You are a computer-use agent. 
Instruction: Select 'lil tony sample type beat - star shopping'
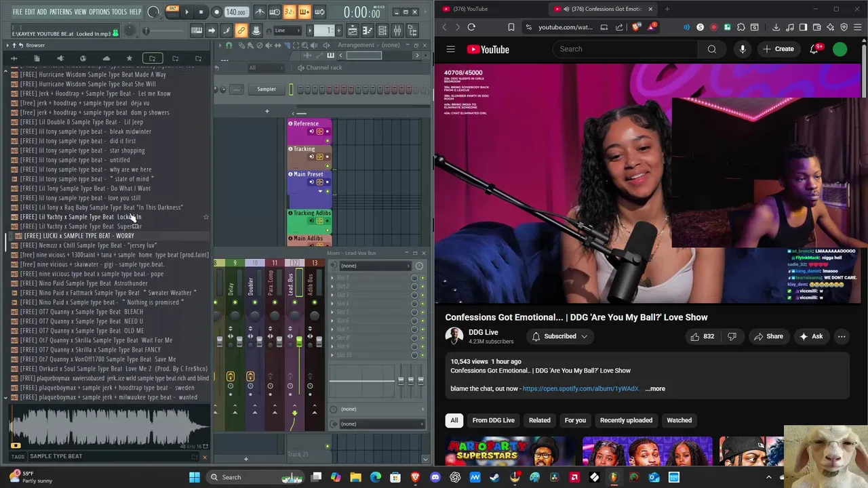point(82,150)
